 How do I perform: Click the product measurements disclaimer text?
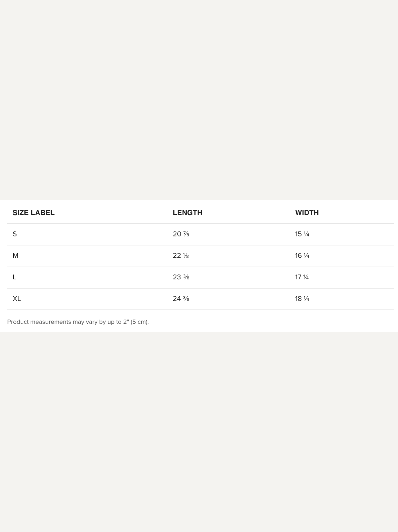(78, 322)
